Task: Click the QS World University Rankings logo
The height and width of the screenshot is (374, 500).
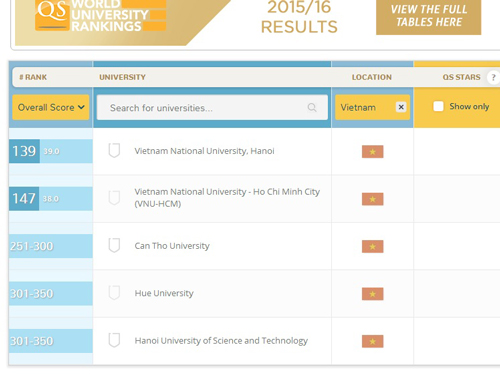Action: pos(100,16)
